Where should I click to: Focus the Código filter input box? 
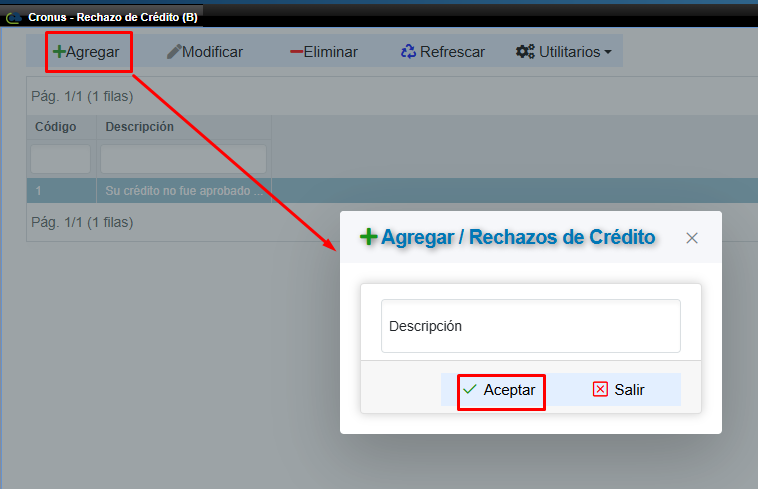click(x=60, y=159)
